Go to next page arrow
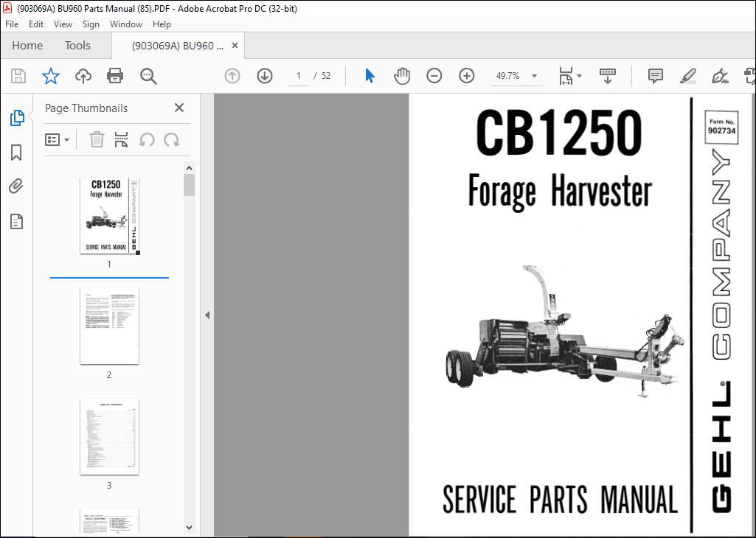The width and height of the screenshot is (756, 538). click(265, 76)
